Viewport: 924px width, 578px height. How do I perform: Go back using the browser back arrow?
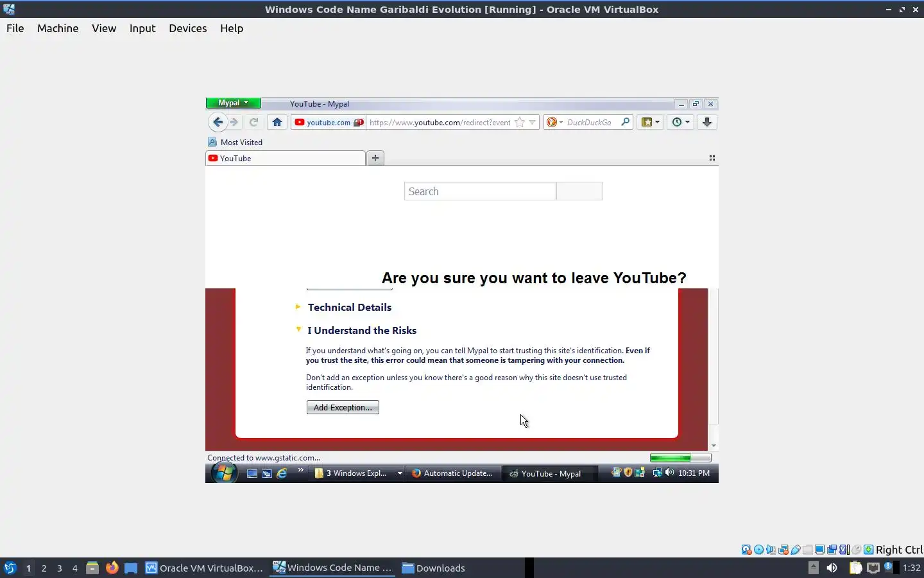click(218, 122)
